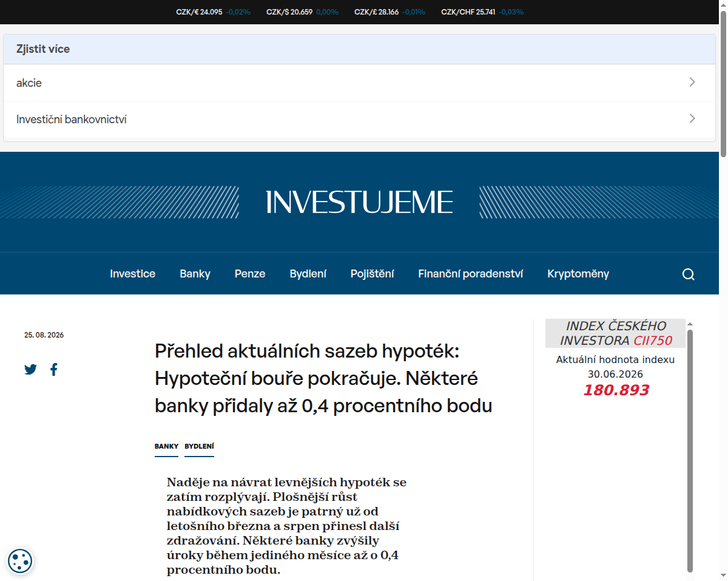The height and width of the screenshot is (581, 728).
Task: Open the akcie suggestion
Action: pyautogui.click(x=359, y=83)
